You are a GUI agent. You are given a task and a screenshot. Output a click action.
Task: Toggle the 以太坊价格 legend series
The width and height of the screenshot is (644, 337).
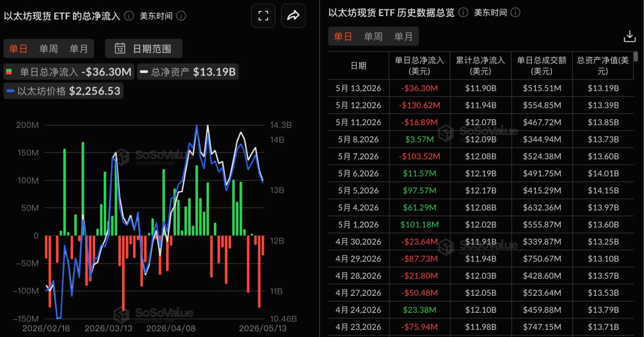pos(63,91)
